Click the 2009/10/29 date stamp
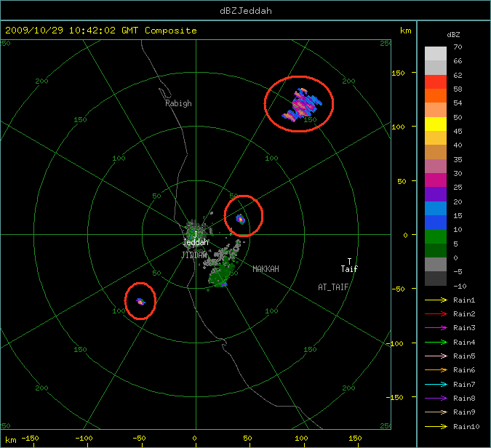The height and width of the screenshot is (448, 491). [x=34, y=31]
